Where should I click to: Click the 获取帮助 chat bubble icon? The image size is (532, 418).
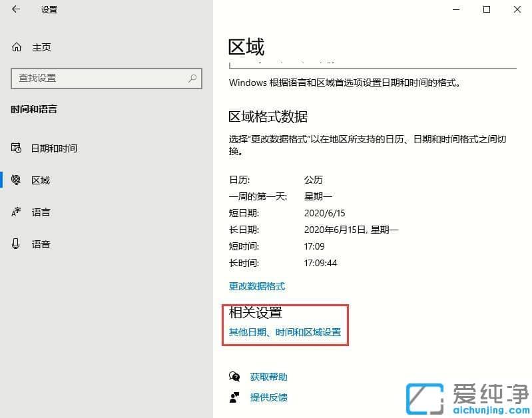pos(234,377)
